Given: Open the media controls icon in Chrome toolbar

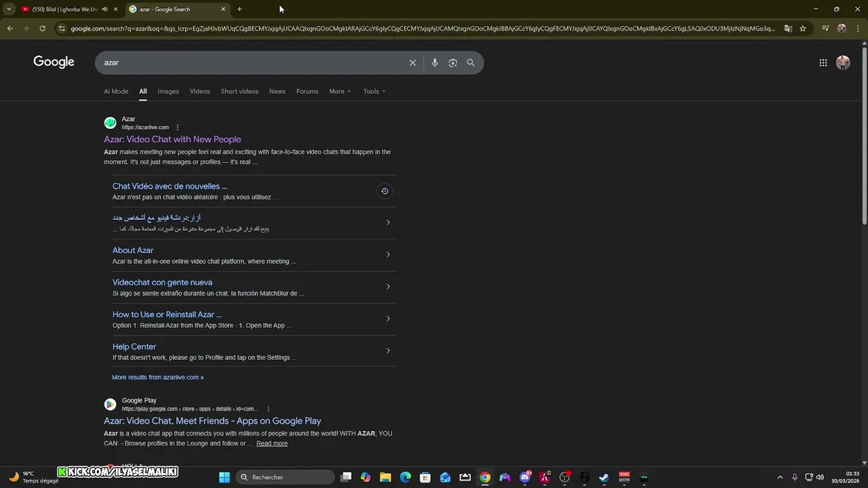Looking at the screenshot, I should (x=825, y=28).
